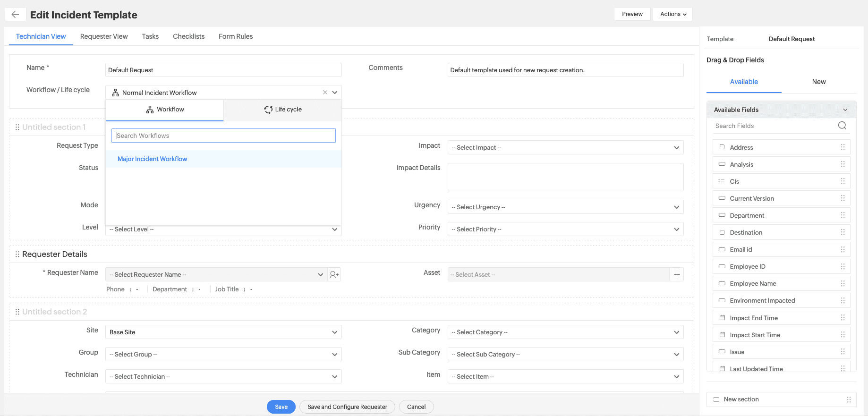Click the Preview button
This screenshot has height=416, width=868.
click(632, 14)
